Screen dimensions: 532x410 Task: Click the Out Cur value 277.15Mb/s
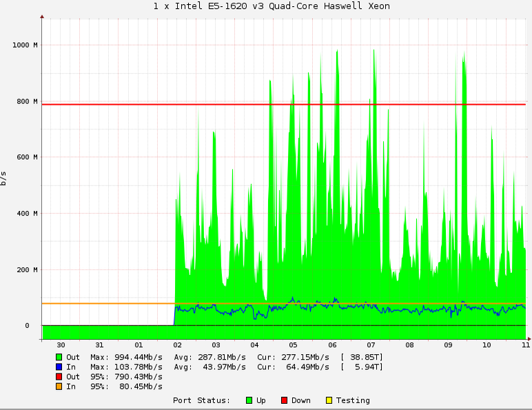(x=305, y=357)
